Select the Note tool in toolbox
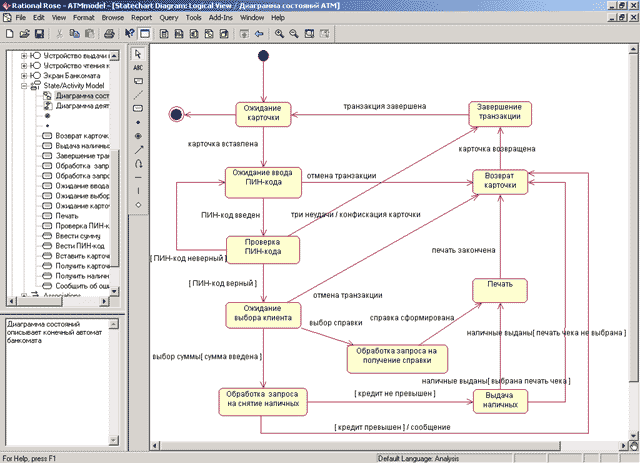This screenshot has width=640, height=463. click(138, 81)
